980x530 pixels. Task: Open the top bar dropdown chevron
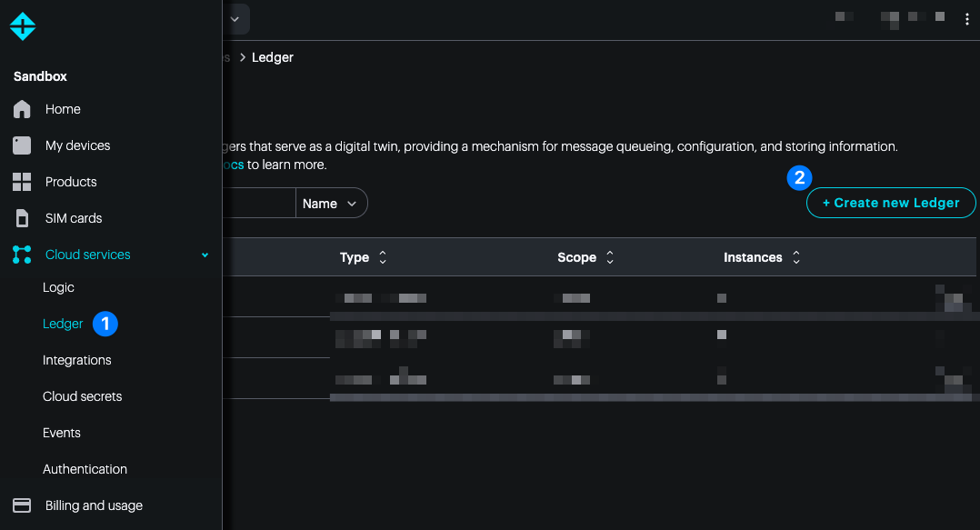235,19
